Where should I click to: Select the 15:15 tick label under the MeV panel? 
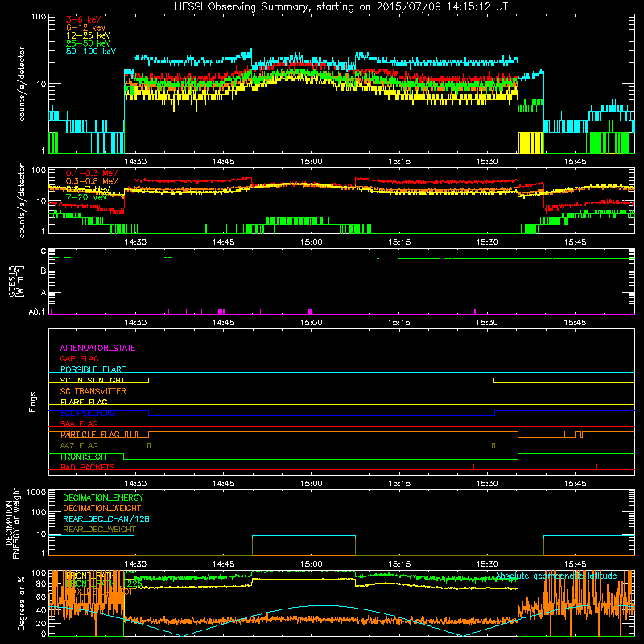[x=399, y=242]
